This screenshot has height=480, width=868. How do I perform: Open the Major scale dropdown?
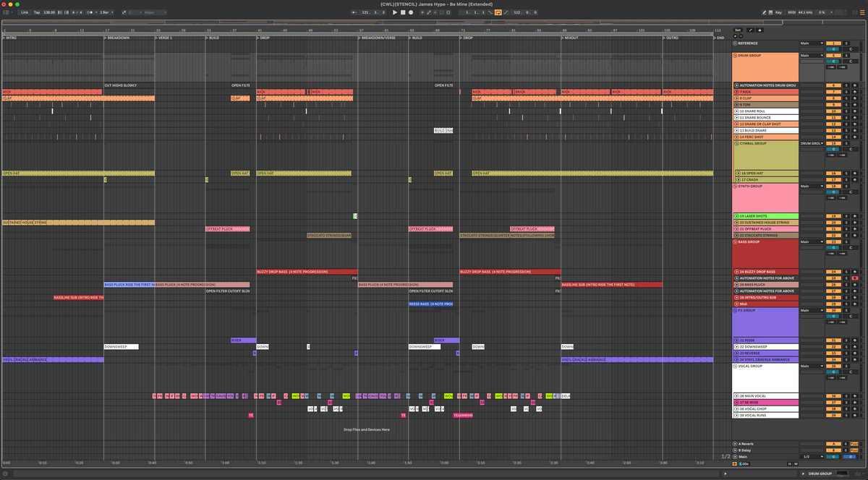pyautogui.click(x=156, y=12)
